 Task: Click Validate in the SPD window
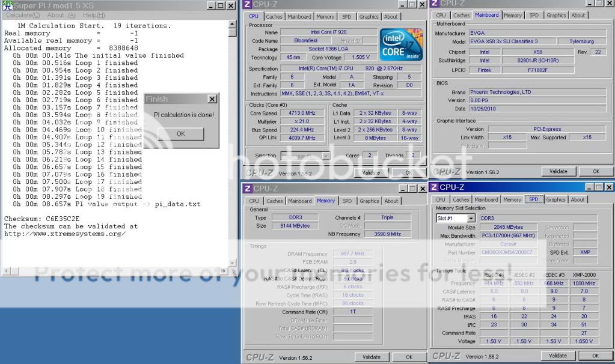click(558, 356)
